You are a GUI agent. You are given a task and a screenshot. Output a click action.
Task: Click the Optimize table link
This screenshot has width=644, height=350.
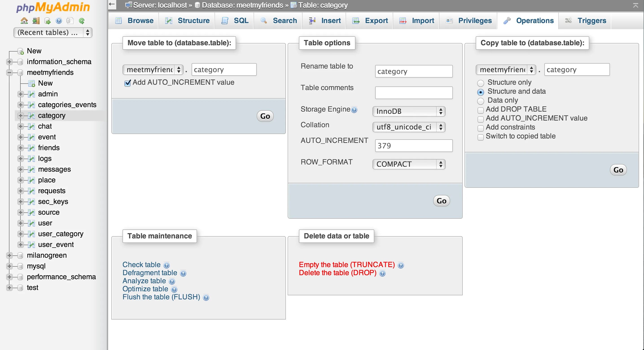[145, 289]
